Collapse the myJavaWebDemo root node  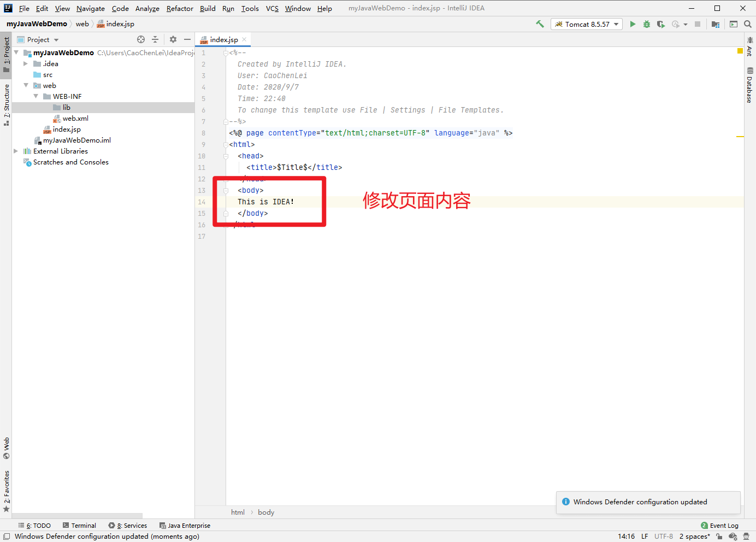(16, 52)
